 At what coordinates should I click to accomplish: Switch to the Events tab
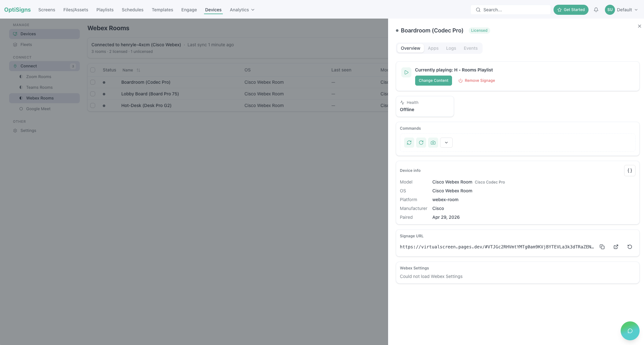pos(471,48)
